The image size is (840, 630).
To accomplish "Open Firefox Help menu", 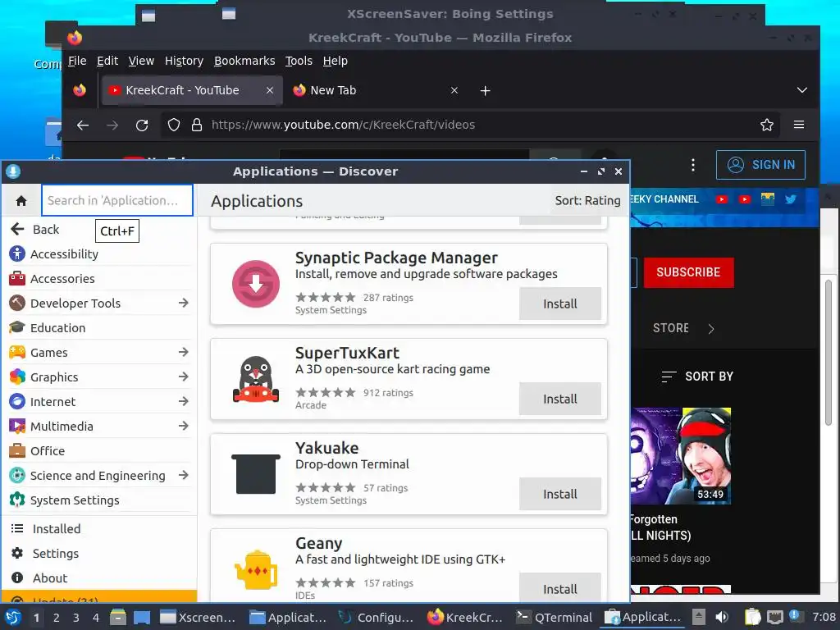I will tap(335, 61).
